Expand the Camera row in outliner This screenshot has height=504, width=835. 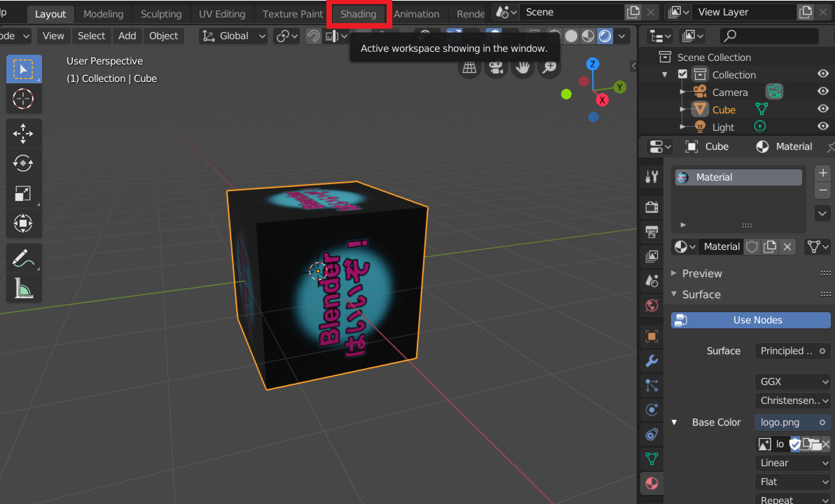click(683, 92)
